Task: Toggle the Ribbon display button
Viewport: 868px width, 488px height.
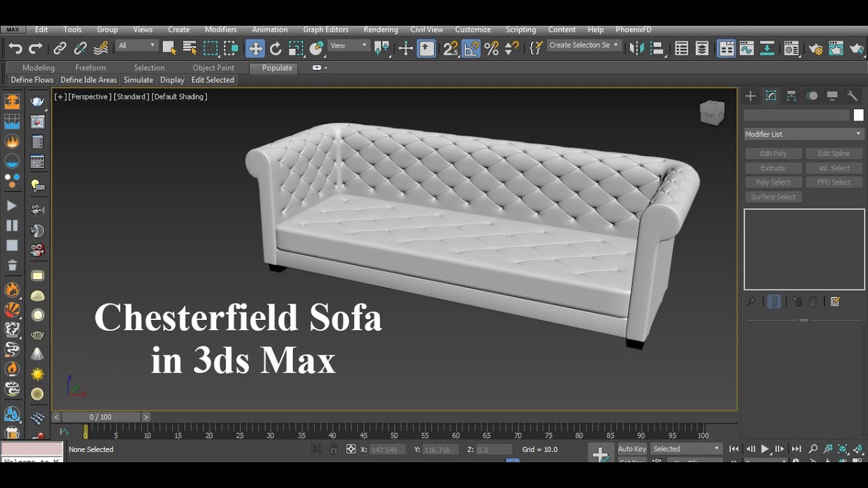Action: click(726, 48)
